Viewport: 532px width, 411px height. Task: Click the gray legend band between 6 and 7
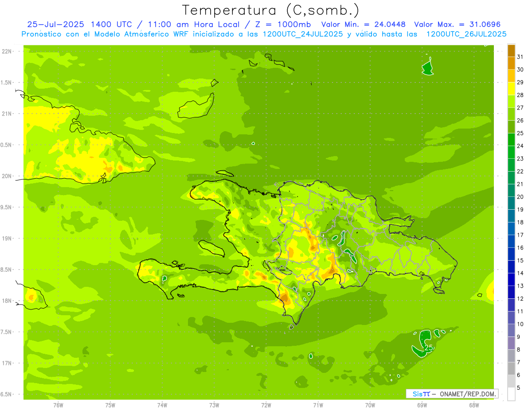[x=511, y=368]
